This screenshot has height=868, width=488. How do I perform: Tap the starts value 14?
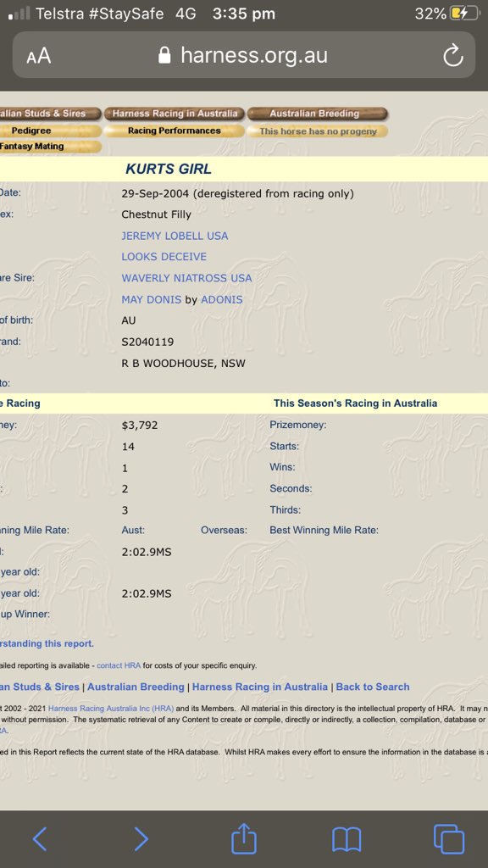point(129,446)
